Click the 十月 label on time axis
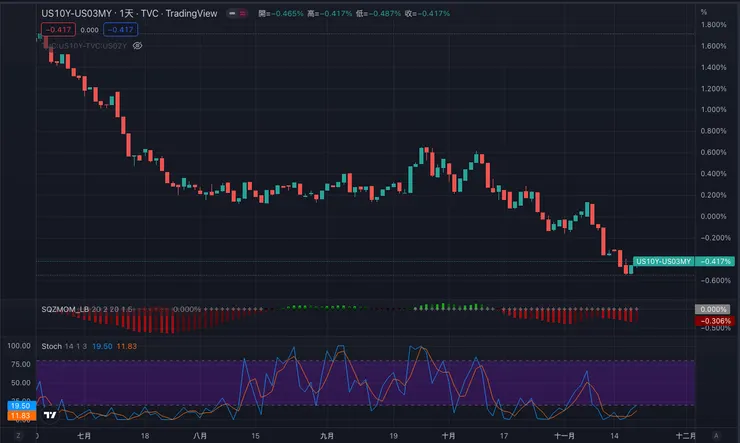The height and width of the screenshot is (443, 740). pyautogui.click(x=449, y=436)
